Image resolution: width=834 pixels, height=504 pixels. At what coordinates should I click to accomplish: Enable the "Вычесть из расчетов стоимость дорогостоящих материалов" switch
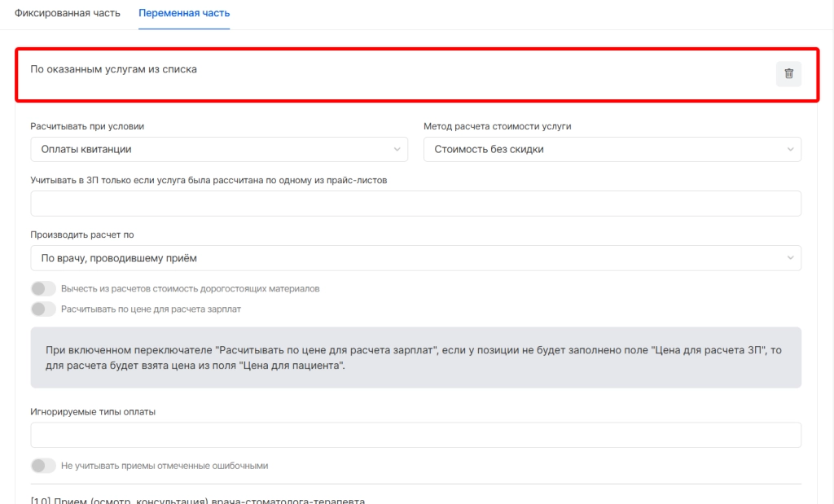[43, 289]
